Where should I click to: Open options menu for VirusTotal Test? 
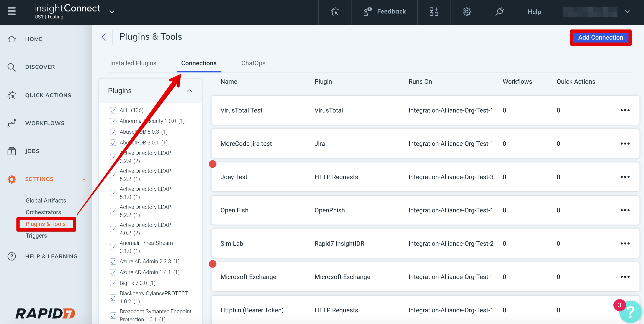625,110
